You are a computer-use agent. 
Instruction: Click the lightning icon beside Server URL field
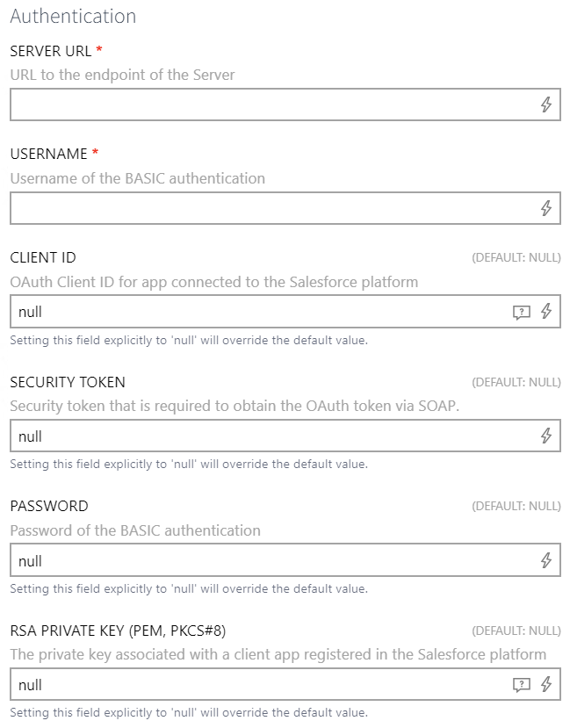tap(546, 104)
